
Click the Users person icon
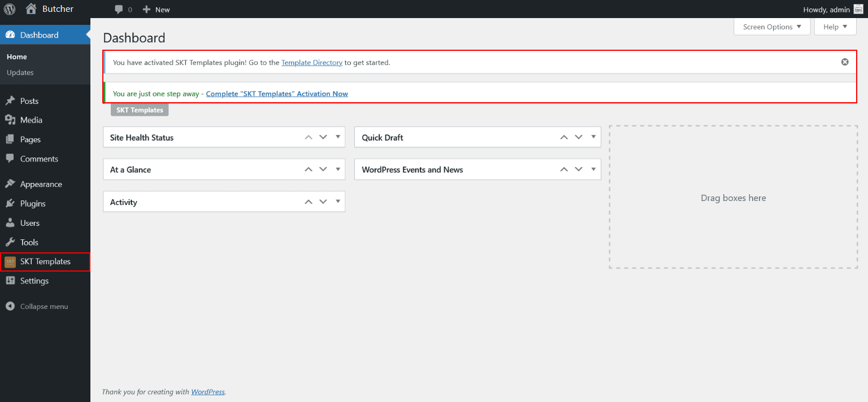[10, 223]
